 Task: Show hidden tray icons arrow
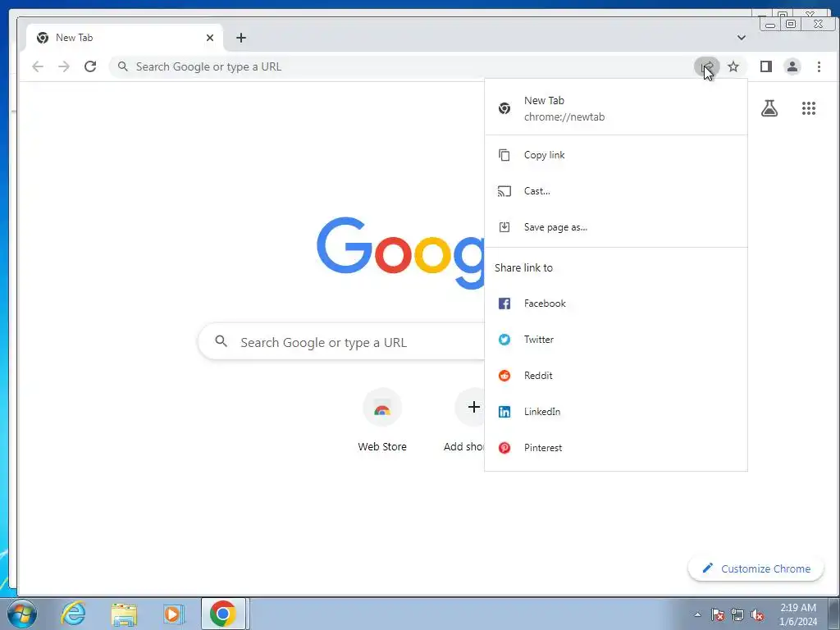[x=697, y=615]
